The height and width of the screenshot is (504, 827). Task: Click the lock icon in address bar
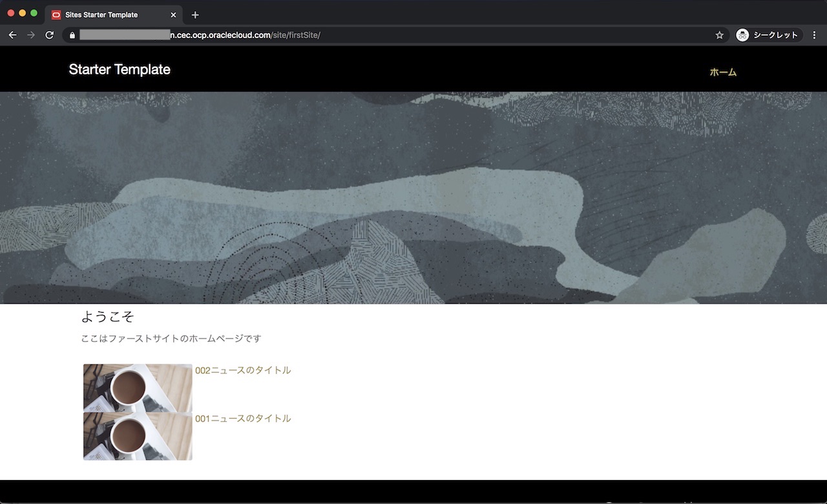72,35
